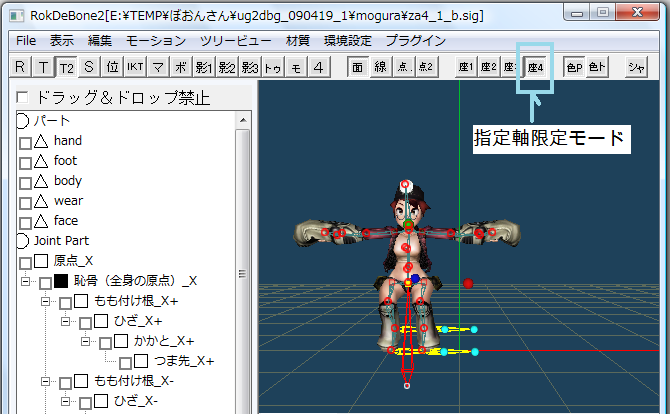The height and width of the screenshot is (414, 670).
Task: Toggle checkbox next to hand part
Action: pyautogui.click(x=25, y=142)
